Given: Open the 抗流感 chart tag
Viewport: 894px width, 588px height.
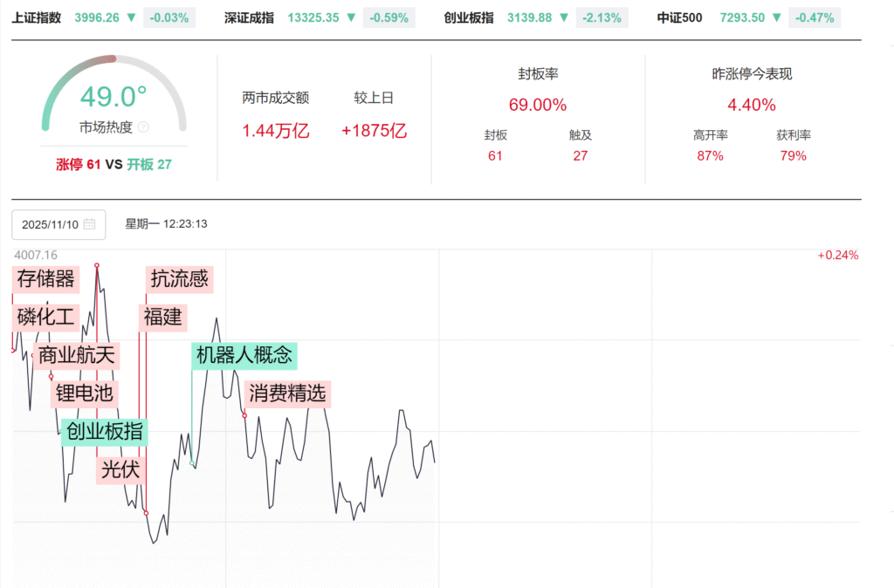Looking at the screenshot, I should pyautogui.click(x=179, y=279).
